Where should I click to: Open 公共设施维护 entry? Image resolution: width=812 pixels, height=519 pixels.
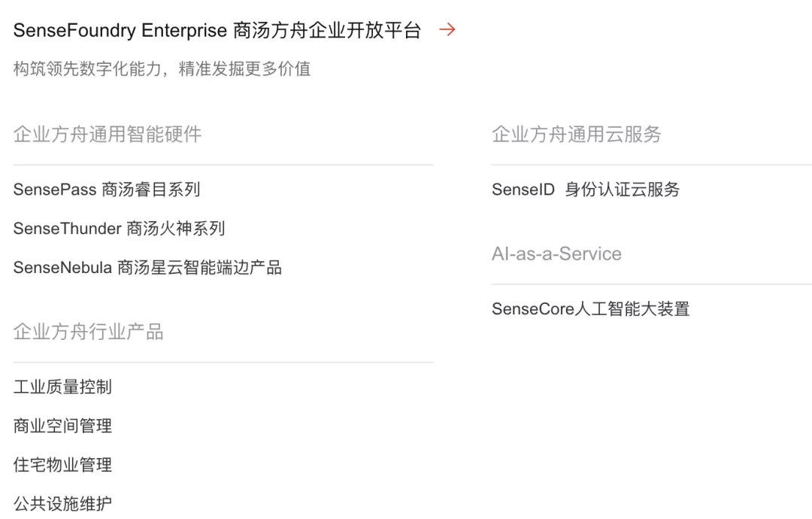[62, 504]
